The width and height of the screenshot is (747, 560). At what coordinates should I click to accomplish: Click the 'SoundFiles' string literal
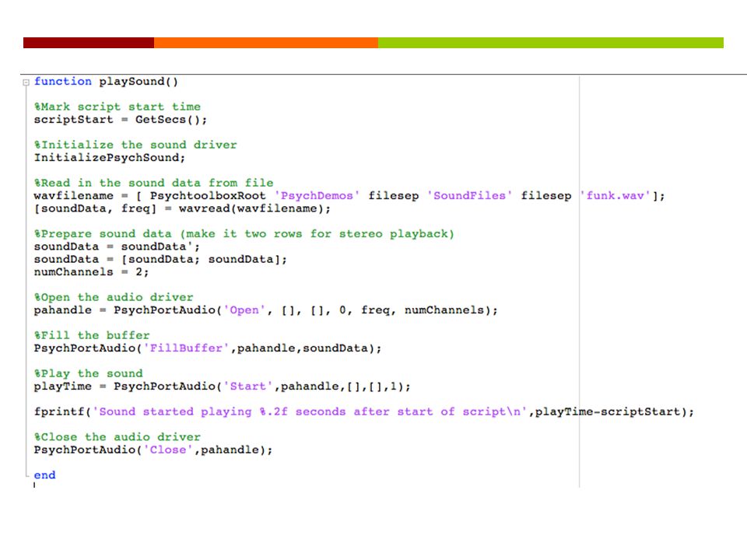[470, 196]
